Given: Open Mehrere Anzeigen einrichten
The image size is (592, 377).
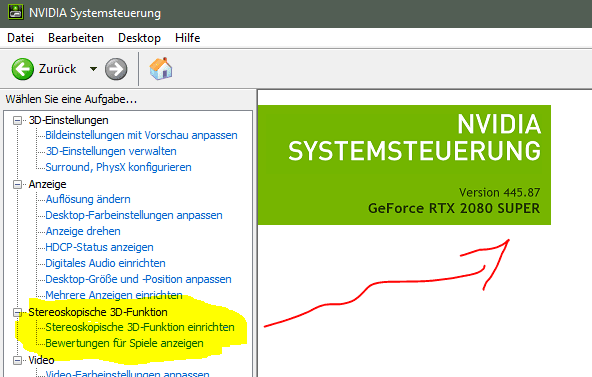Looking at the screenshot, I should [x=114, y=295].
